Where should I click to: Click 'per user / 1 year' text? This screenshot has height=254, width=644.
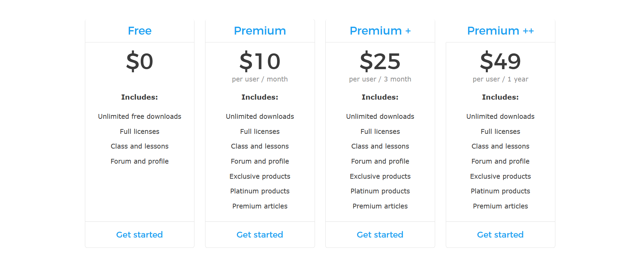(500, 79)
